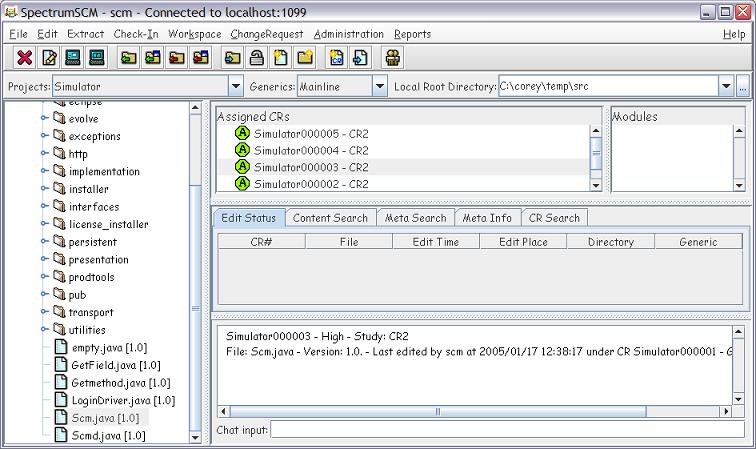
Task: Open the ChangeRequest menu
Action: (x=267, y=34)
